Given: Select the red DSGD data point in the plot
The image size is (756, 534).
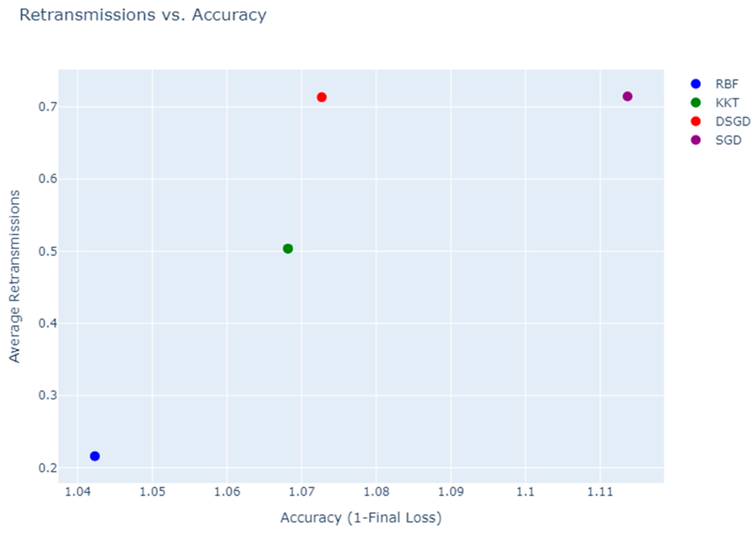Looking at the screenshot, I should point(322,97).
